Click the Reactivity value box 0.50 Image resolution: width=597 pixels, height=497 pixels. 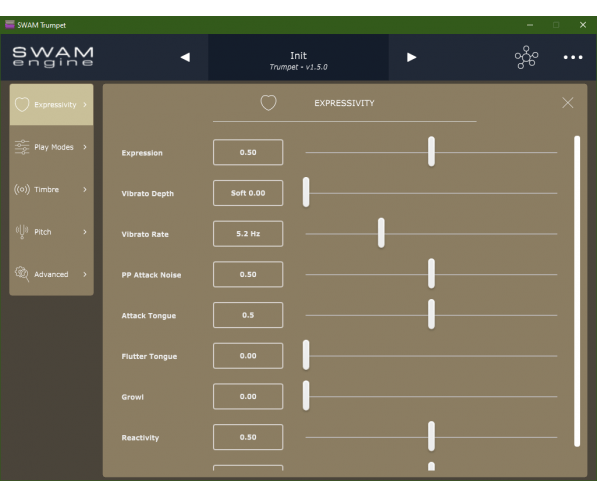(248, 437)
